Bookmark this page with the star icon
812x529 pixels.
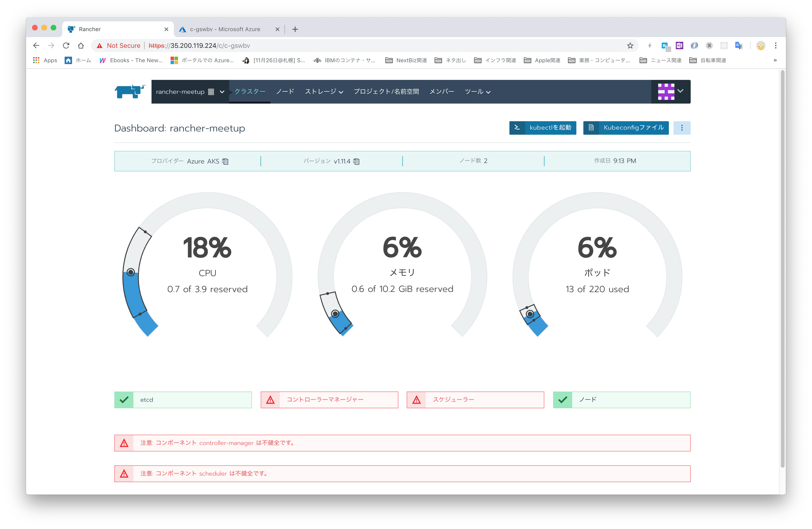pos(630,46)
